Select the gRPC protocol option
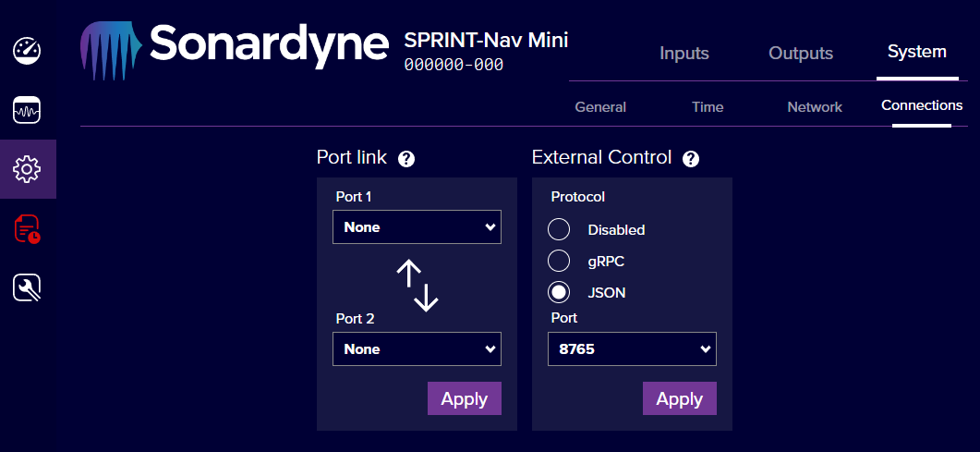Screen dimensions: 980x452 click(559, 261)
